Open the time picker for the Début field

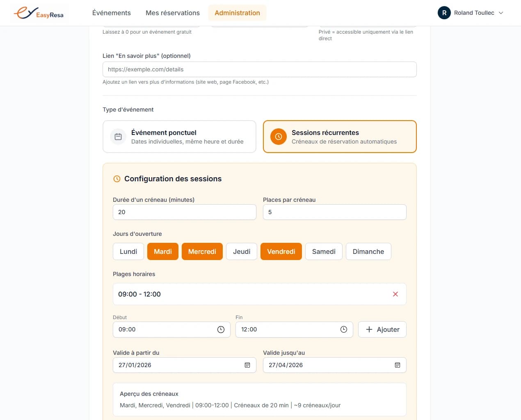(221, 329)
